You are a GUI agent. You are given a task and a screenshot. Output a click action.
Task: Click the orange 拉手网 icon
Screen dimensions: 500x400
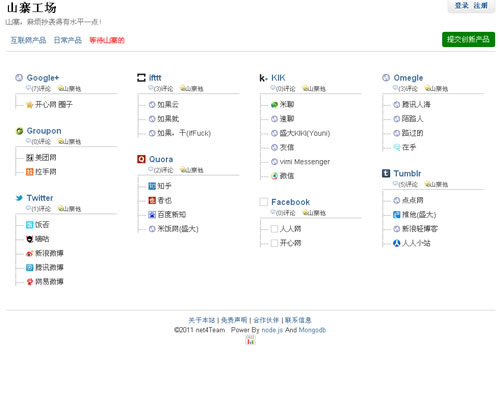[30, 172]
